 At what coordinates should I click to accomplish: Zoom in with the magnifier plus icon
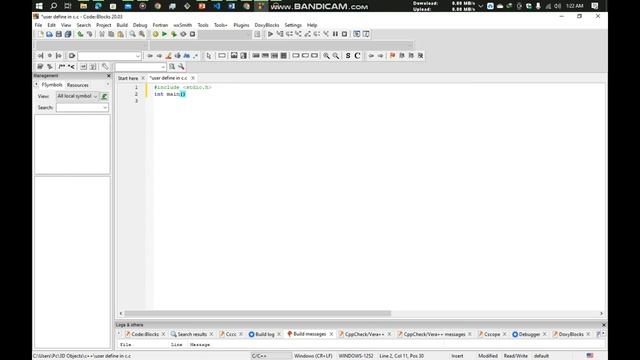pyautogui.click(x=327, y=56)
